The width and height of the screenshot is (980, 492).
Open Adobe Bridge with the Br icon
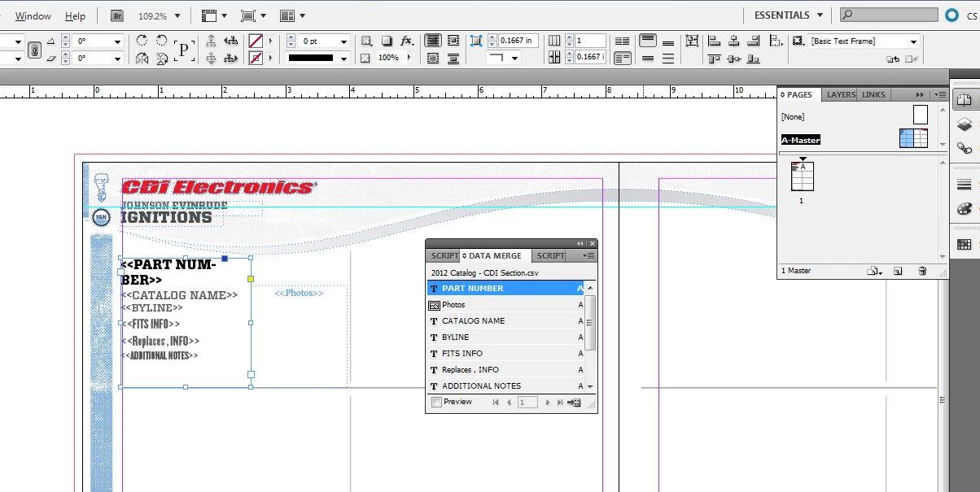click(x=117, y=15)
